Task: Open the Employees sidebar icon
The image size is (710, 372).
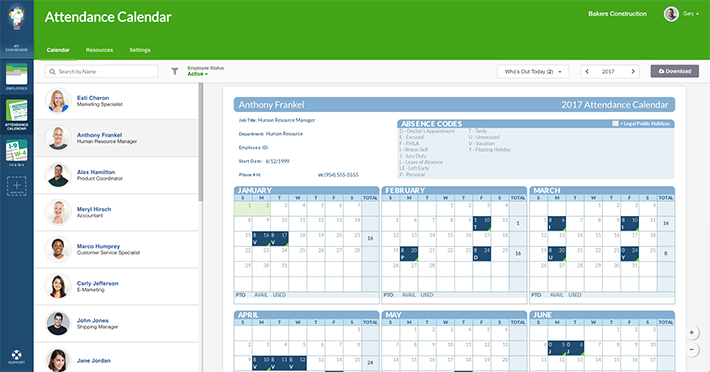Action: tap(17, 76)
